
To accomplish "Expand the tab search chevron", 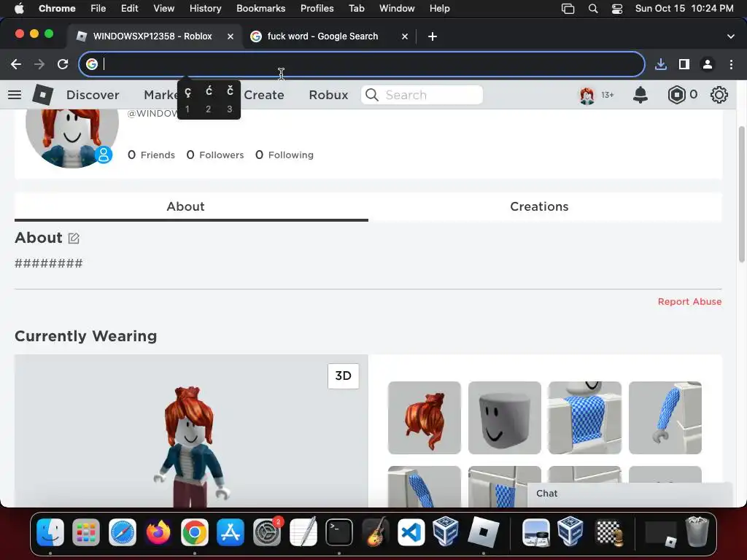I will click(x=731, y=36).
